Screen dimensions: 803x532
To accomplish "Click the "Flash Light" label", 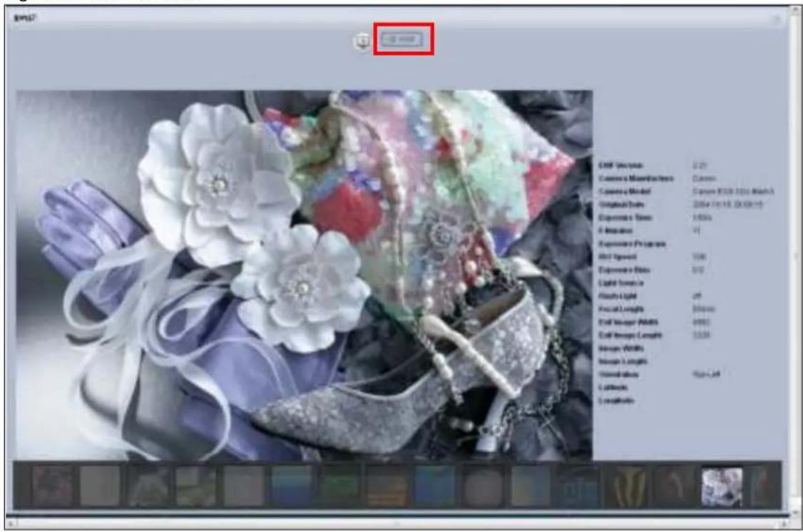I will (x=617, y=296).
